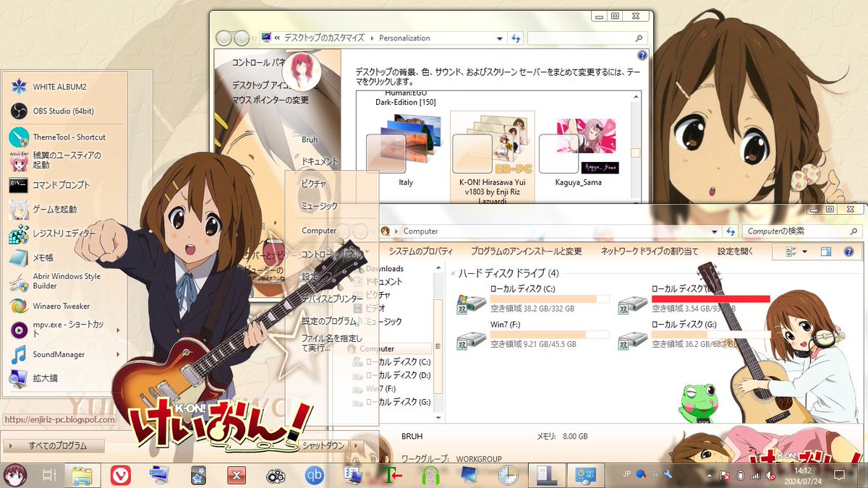Click the red full-capacity drive usage bar
Viewport: 868px width, 488px height.
pos(710,298)
